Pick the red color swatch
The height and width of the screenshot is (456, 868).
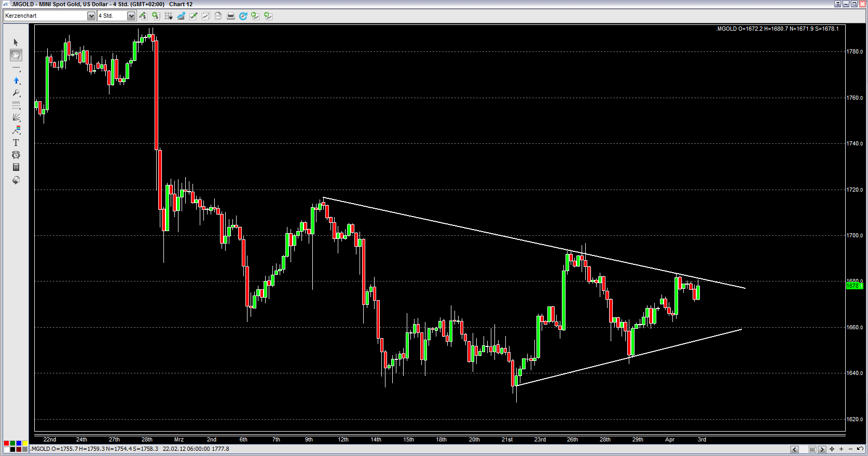click(6, 444)
